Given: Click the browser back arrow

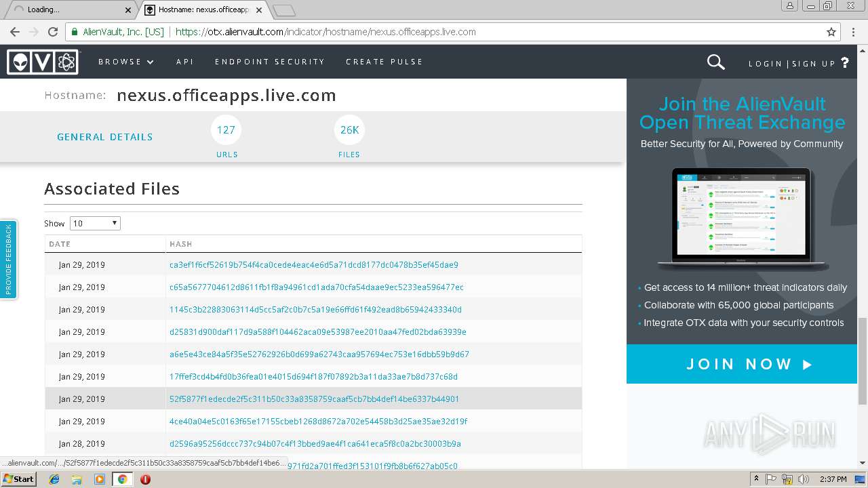Looking at the screenshot, I should point(15,32).
